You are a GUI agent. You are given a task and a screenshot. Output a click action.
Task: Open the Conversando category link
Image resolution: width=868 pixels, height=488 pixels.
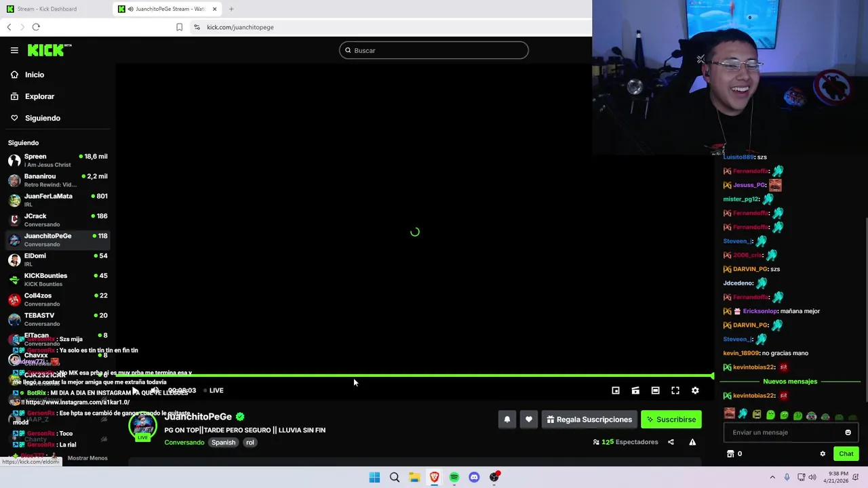click(x=184, y=443)
